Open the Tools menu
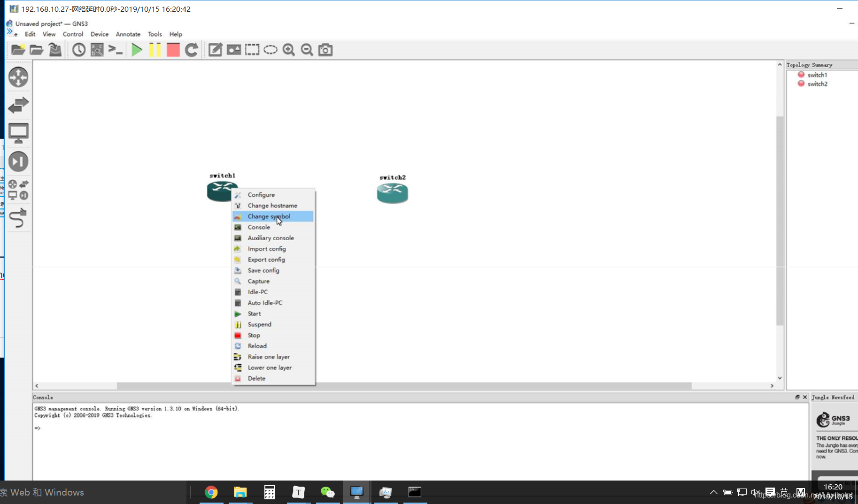 pyautogui.click(x=155, y=34)
